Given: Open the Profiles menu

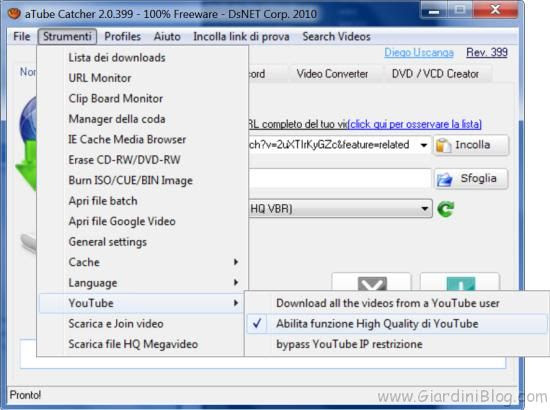Looking at the screenshot, I should pos(122,36).
